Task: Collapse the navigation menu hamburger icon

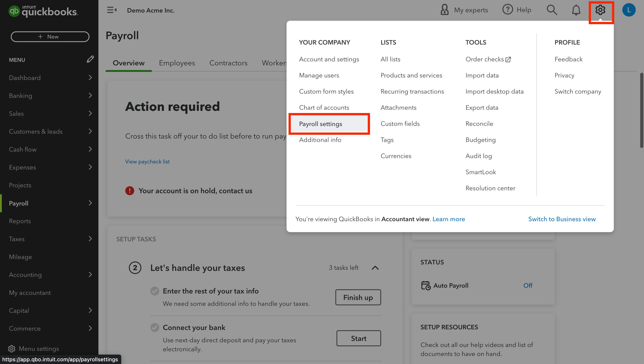Action: (112, 10)
